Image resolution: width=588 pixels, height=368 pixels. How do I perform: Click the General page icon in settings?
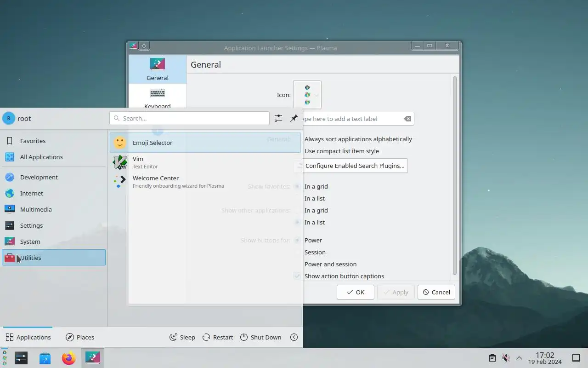(158, 63)
